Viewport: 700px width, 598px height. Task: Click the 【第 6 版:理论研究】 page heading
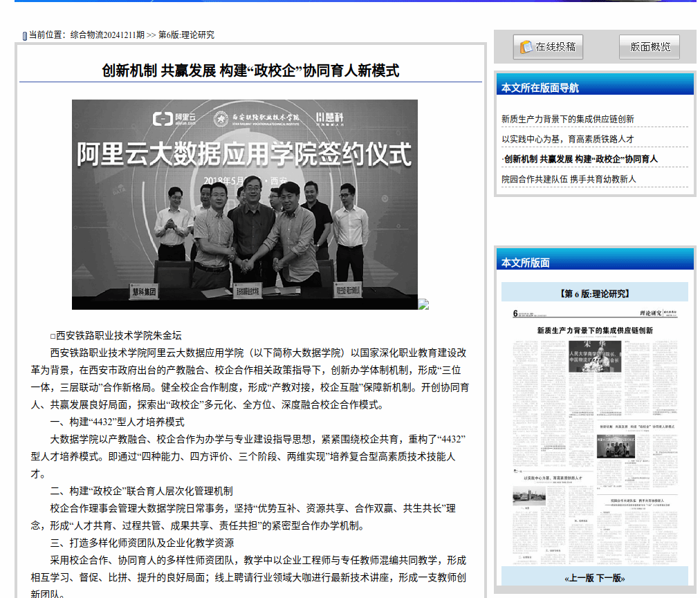pos(594,293)
